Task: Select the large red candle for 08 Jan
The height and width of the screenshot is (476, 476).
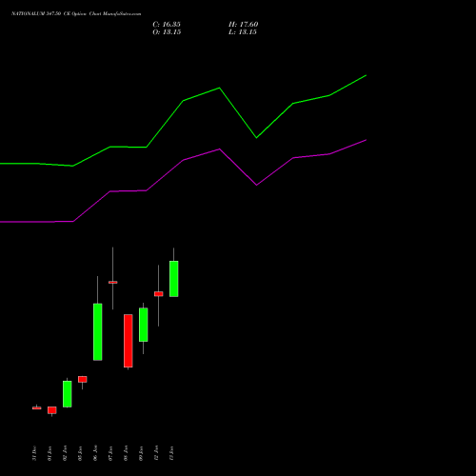Action: point(129,341)
